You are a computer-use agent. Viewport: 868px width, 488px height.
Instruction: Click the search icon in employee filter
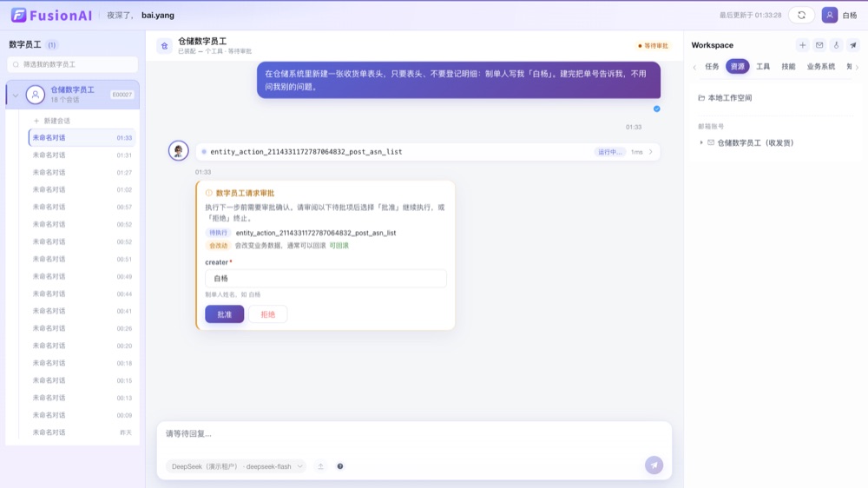coord(16,64)
